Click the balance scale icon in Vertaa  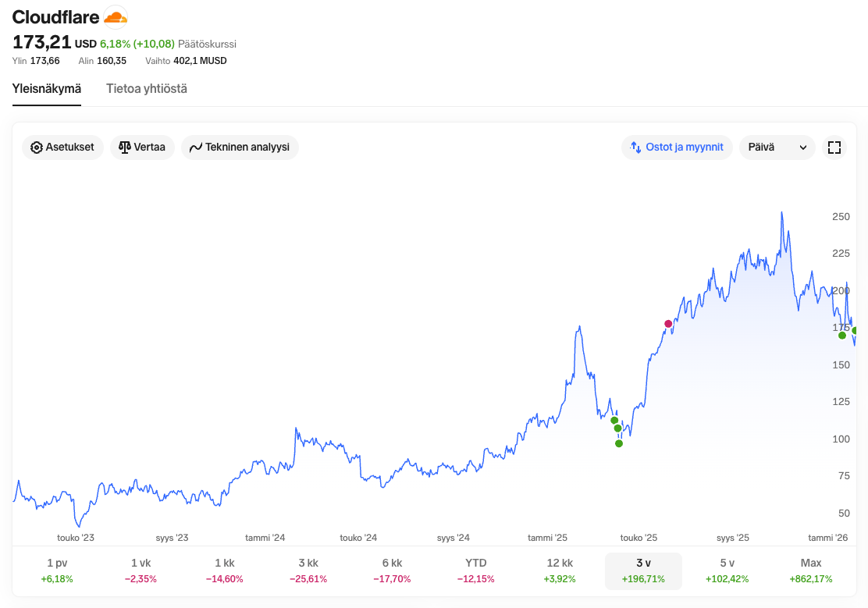125,148
